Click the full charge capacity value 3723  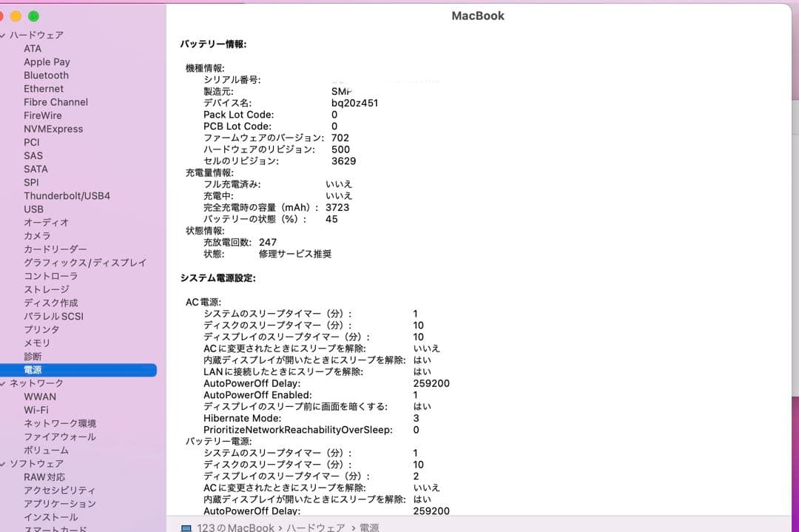(x=337, y=207)
